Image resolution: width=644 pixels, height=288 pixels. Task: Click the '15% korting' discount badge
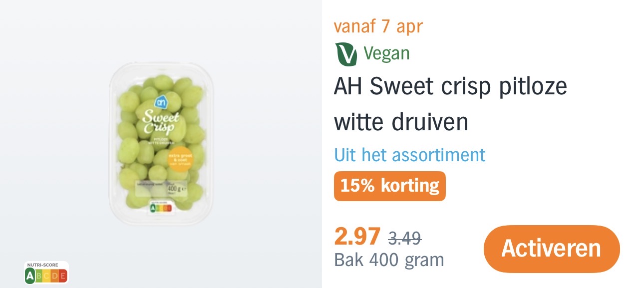389,186
